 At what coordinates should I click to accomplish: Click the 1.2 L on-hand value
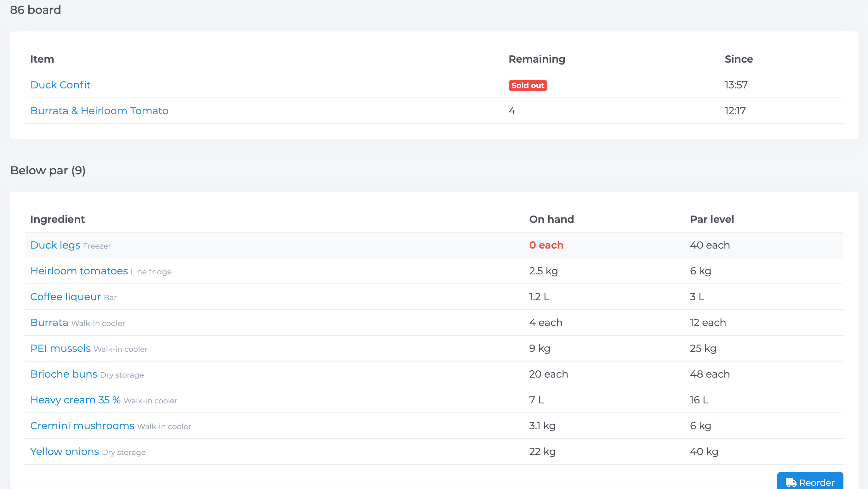tap(539, 297)
